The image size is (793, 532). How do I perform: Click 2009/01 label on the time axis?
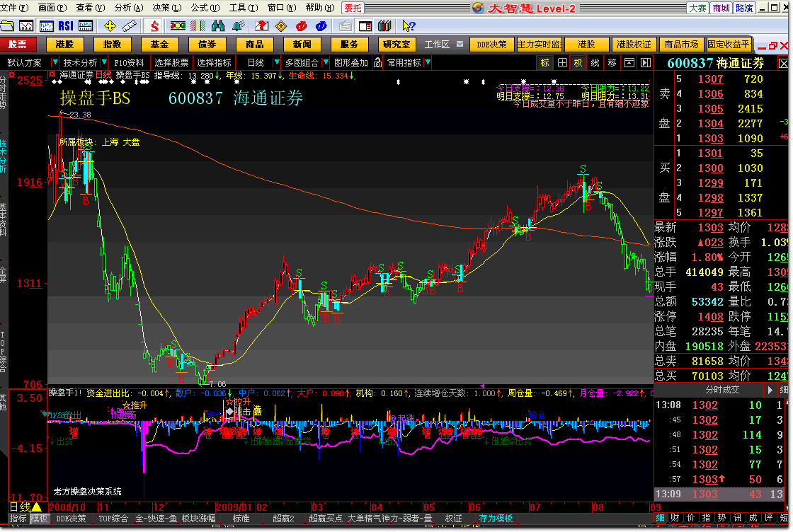(x=234, y=507)
